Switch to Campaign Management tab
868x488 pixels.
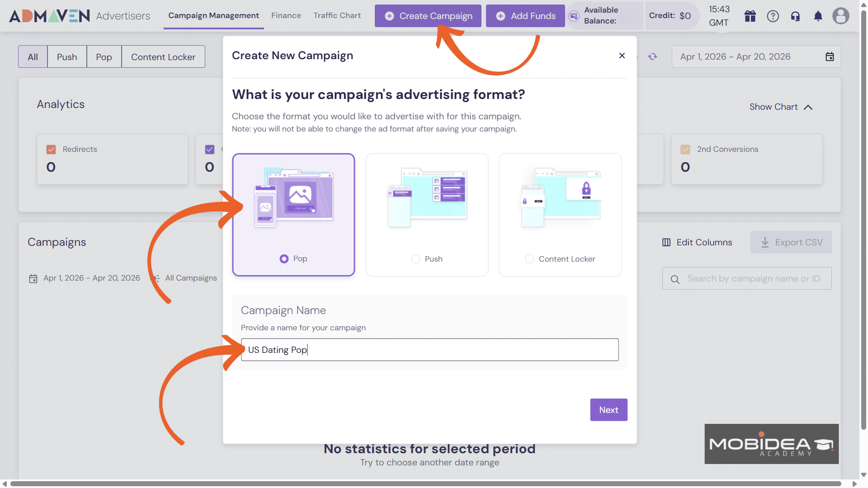click(213, 15)
